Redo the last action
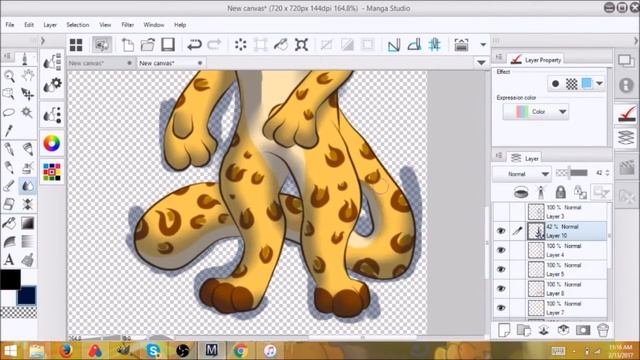This screenshot has width=640, height=360. (215, 44)
